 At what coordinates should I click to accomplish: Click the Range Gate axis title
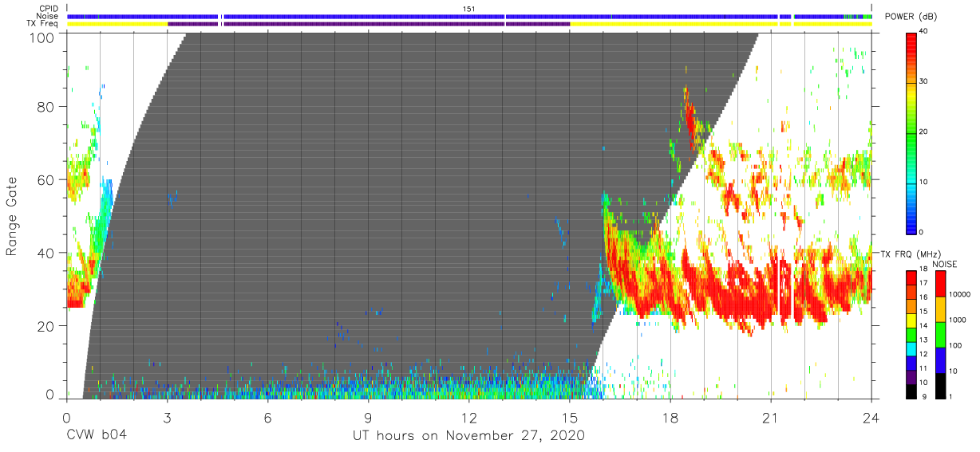click(13, 216)
